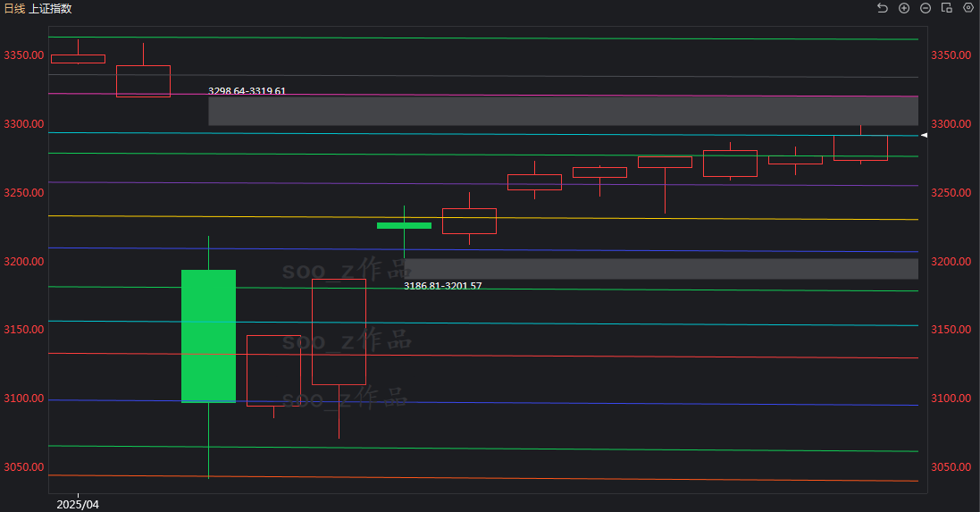Viewport: 980px width, 512px height.
Task: Click the undo/restore arrow icon
Action: pyautogui.click(x=883, y=8)
